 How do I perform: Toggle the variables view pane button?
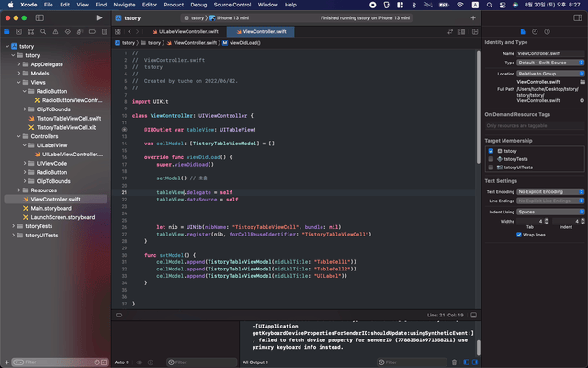click(x=466, y=362)
